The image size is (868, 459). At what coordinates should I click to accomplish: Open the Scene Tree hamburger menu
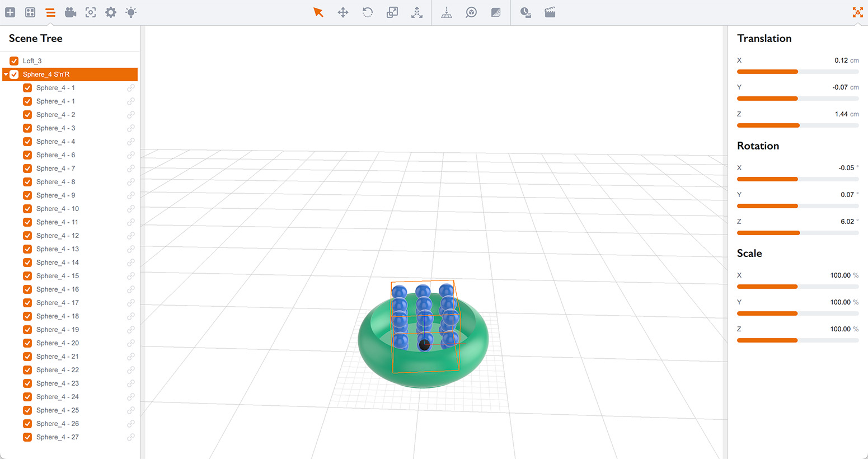50,12
